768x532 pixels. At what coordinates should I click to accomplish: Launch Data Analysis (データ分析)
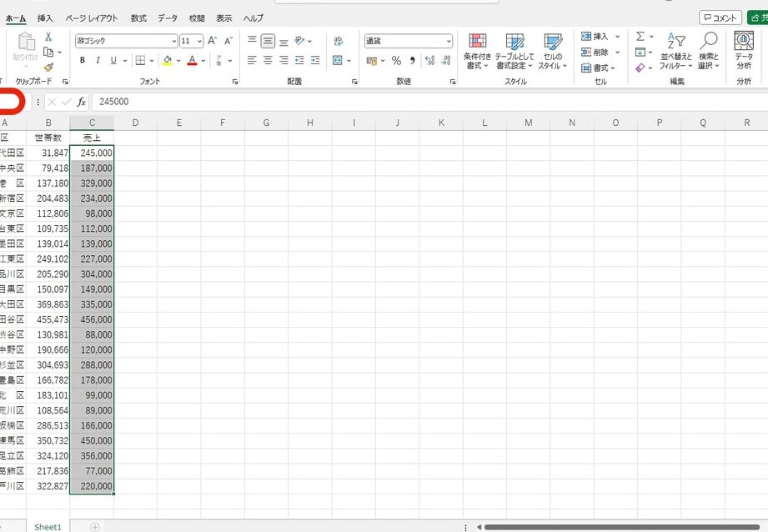(x=744, y=52)
